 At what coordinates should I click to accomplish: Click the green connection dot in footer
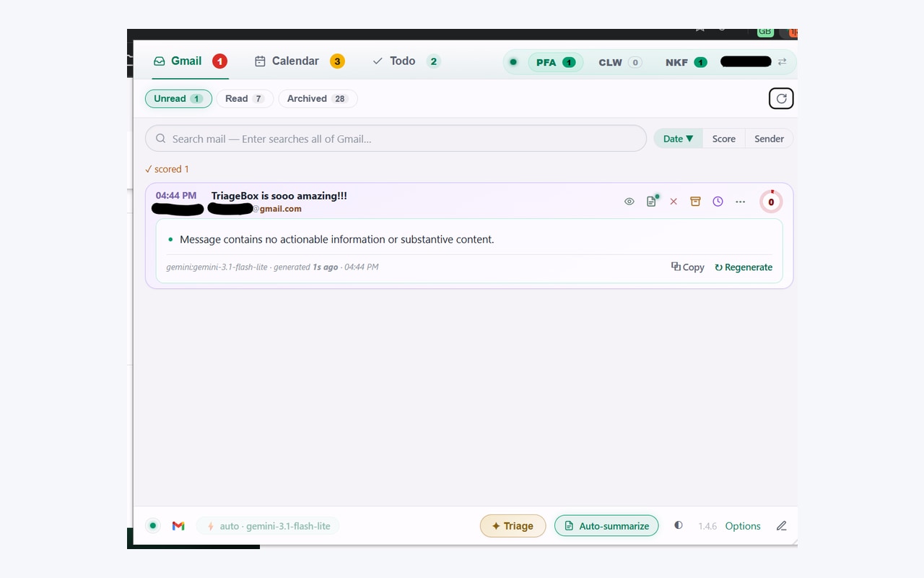[x=153, y=526]
